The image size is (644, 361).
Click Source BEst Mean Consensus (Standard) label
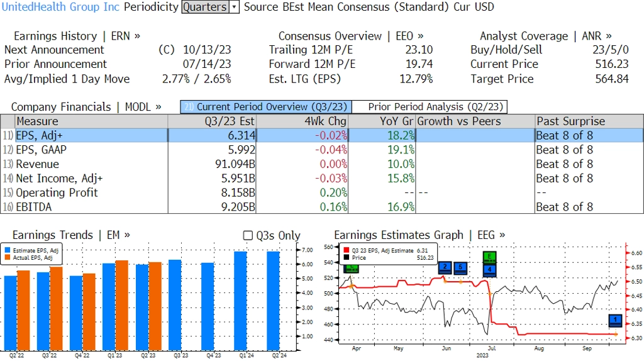point(347,7)
